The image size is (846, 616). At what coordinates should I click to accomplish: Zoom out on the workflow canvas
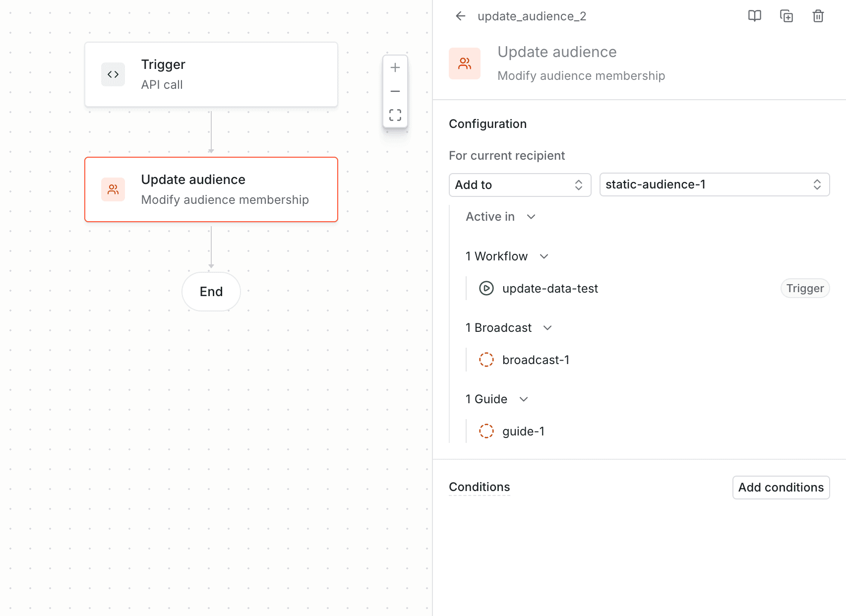point(395,91)
